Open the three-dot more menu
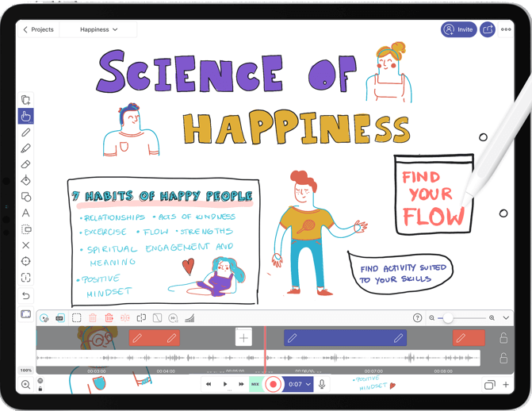This screenshot has height=411, width=532. [x=506, y=29]
